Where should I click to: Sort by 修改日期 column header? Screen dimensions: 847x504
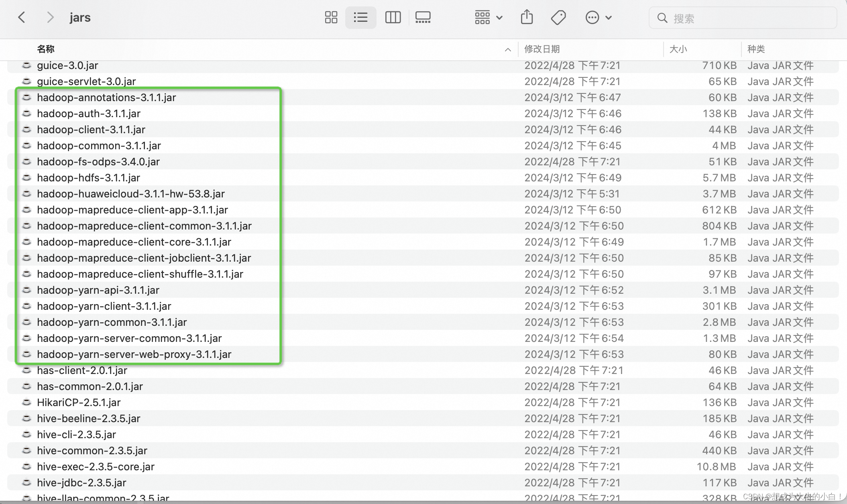pyautogui.click(x=542, y=49)
